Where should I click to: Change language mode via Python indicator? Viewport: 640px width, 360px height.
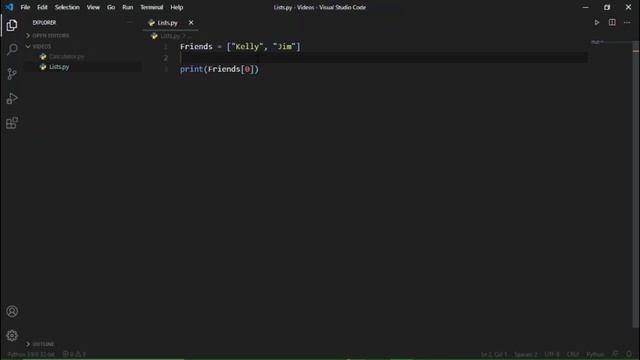coord(595,354)
